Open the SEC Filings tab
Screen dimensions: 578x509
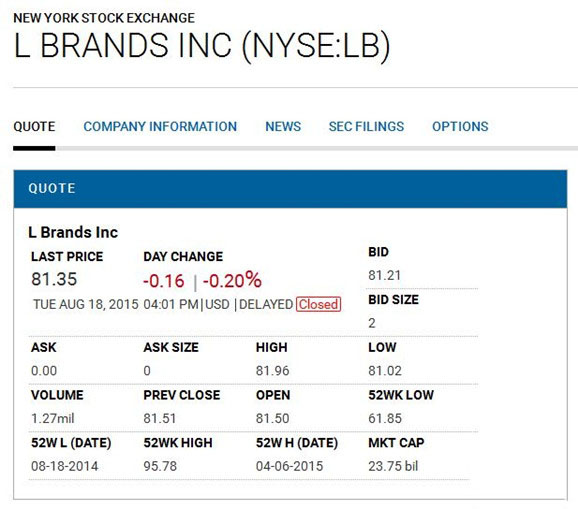pyautogui.click(x=366, y=126)
